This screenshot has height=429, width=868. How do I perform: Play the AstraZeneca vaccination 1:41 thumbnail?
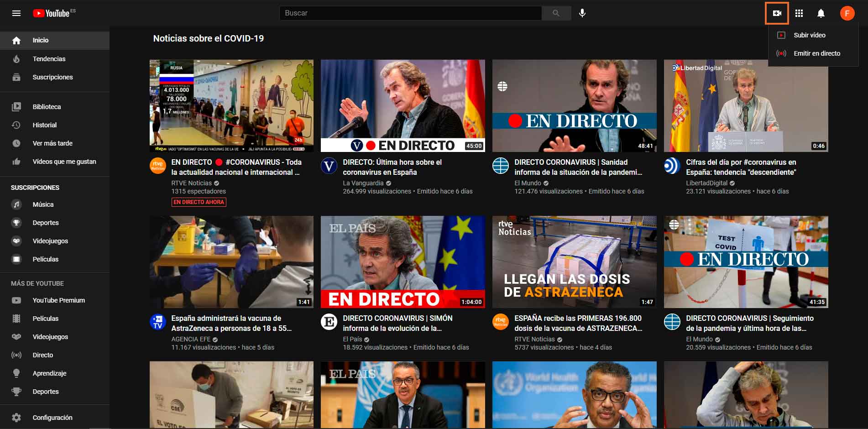point(231,262)
